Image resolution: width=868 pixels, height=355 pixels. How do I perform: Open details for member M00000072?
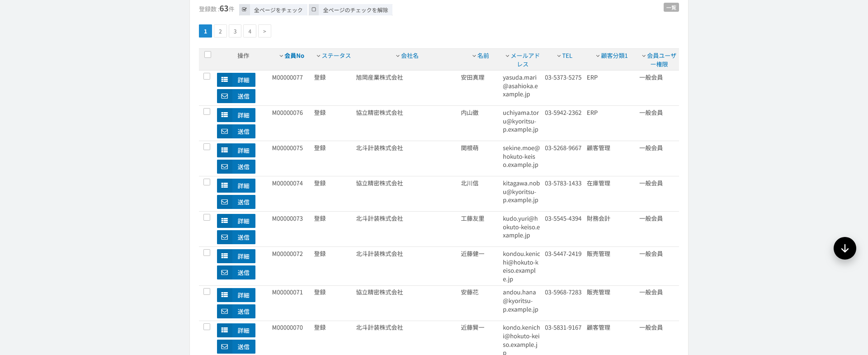236,256
